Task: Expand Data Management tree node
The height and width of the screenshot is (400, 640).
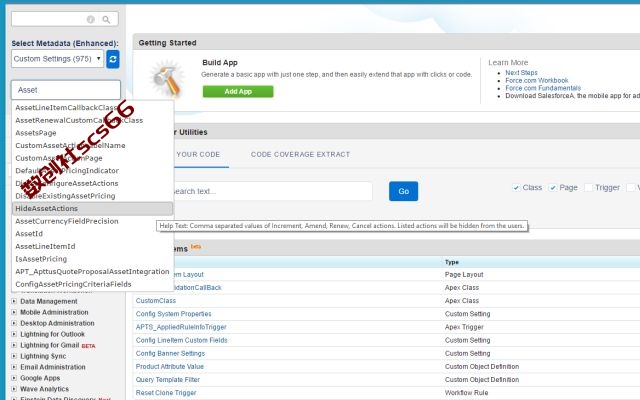Action: pyautogui.click(x=14, y=301)
